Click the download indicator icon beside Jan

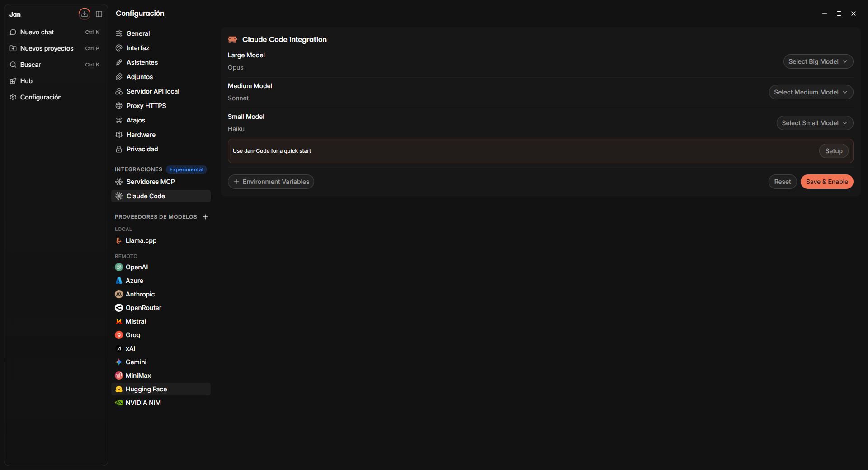[x=84, y=14]
